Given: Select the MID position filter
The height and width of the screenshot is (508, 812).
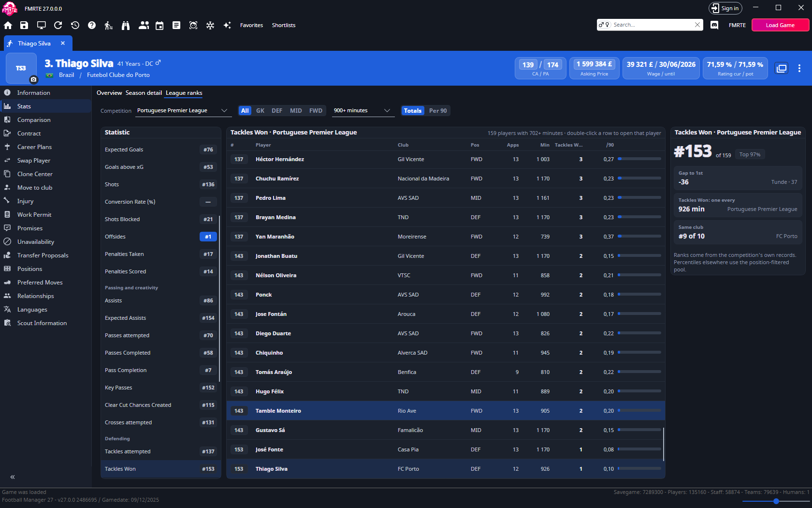Looking at the screenshot, I should tap(296, 111).
